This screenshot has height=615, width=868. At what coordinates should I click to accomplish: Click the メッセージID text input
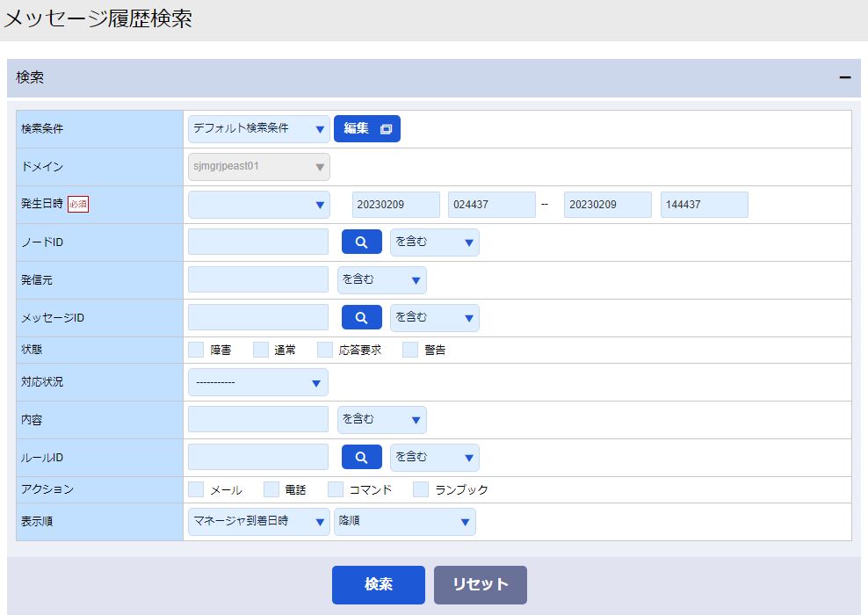coord(258,317)
